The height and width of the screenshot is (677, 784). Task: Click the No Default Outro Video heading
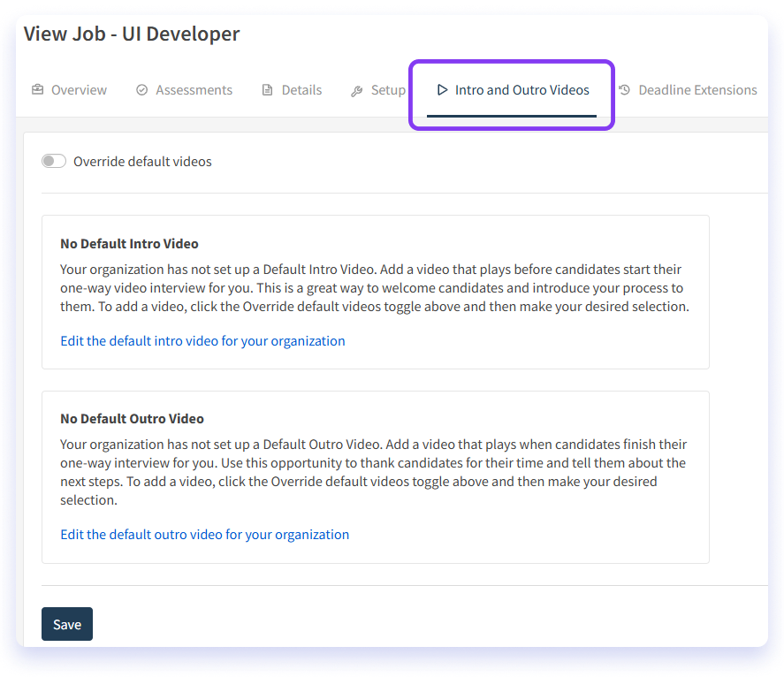coord(132,419)
